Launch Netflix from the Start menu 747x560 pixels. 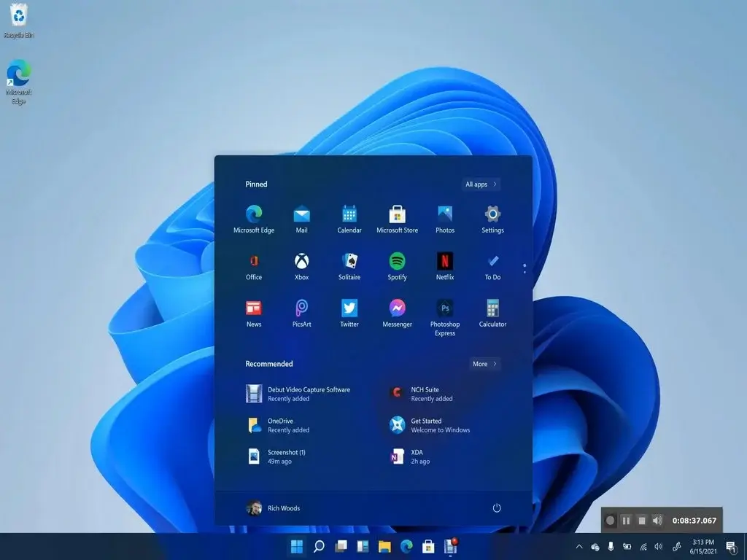pos(444,261)
